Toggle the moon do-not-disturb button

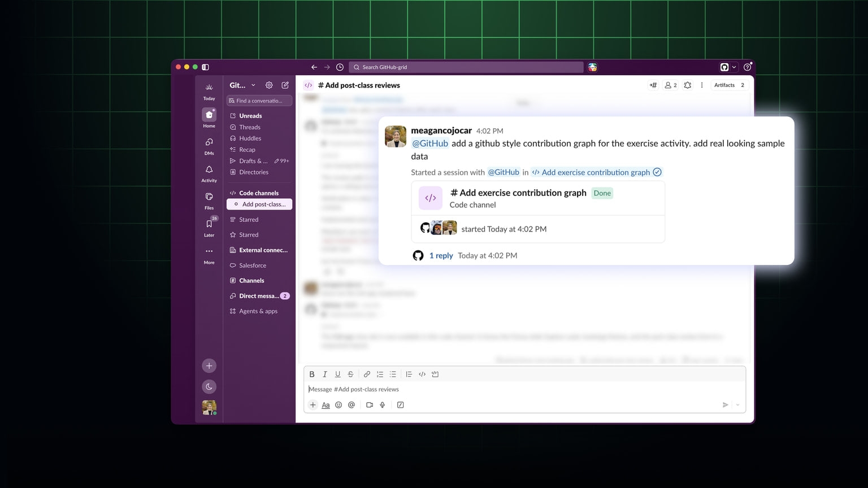click(x=209, y=387)
